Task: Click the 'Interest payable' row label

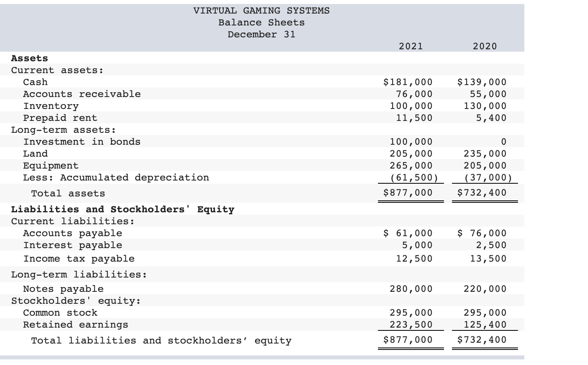Action: pyautogui.click(x=72, y=245)
